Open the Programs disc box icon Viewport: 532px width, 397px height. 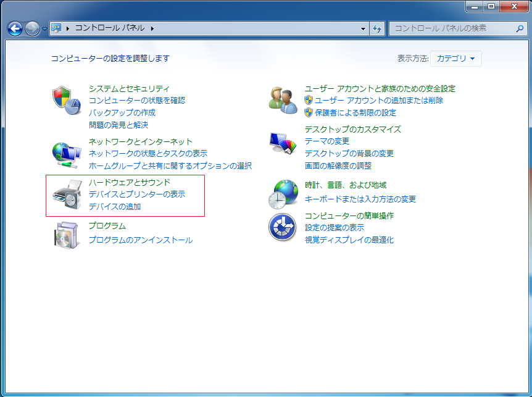click(67, 235)
